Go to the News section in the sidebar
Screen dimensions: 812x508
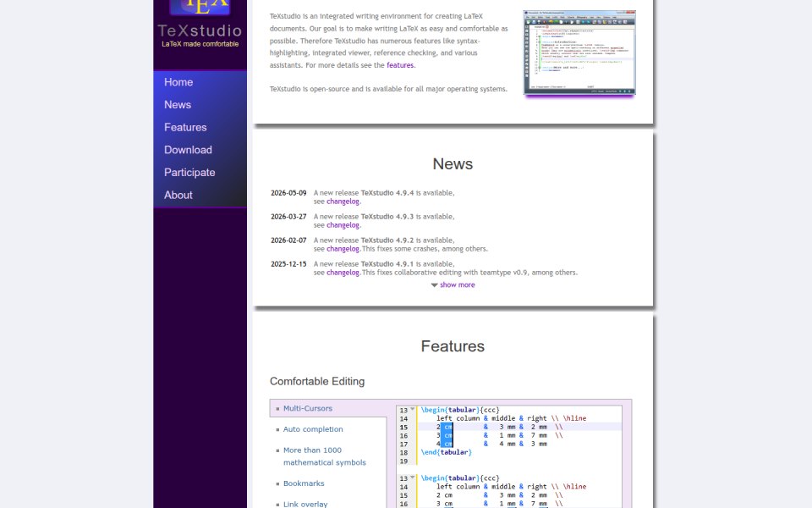coord(178,105)
